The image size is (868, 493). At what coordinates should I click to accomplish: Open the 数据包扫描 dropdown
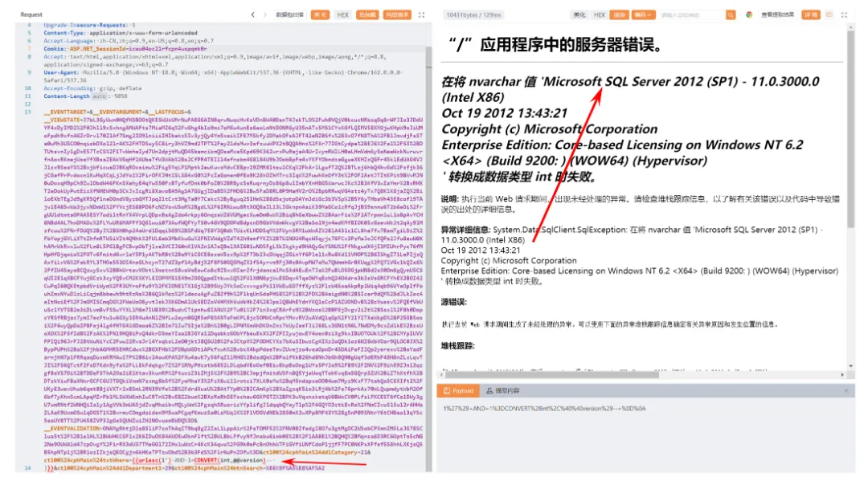click(289, 14)
